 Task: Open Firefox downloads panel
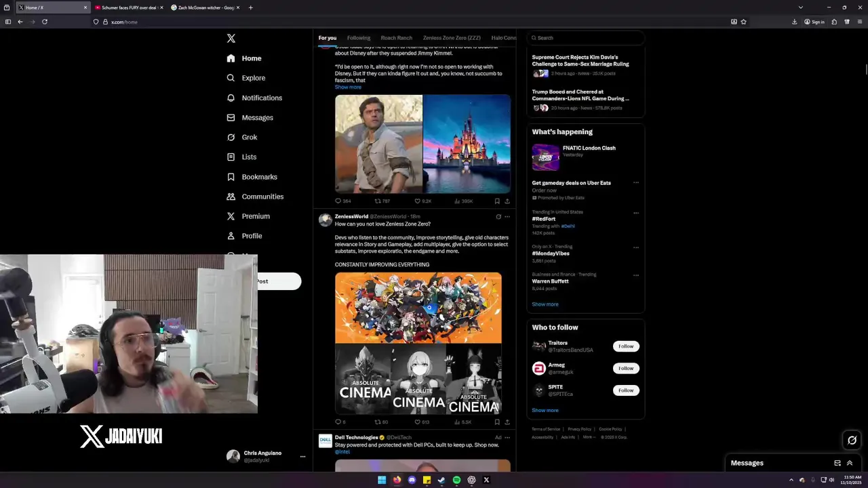[795, 22]
